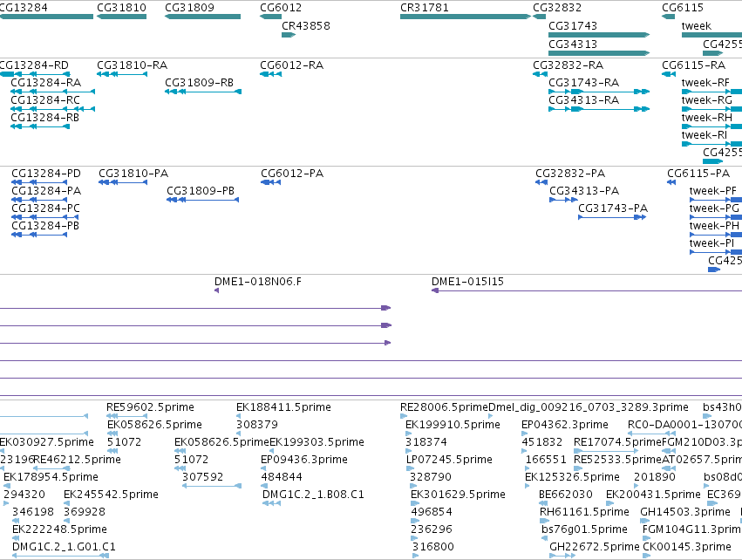Select transcript CG13284-RD label
Image resolution: width=742 pixels, height=560 pixels.
34,65
